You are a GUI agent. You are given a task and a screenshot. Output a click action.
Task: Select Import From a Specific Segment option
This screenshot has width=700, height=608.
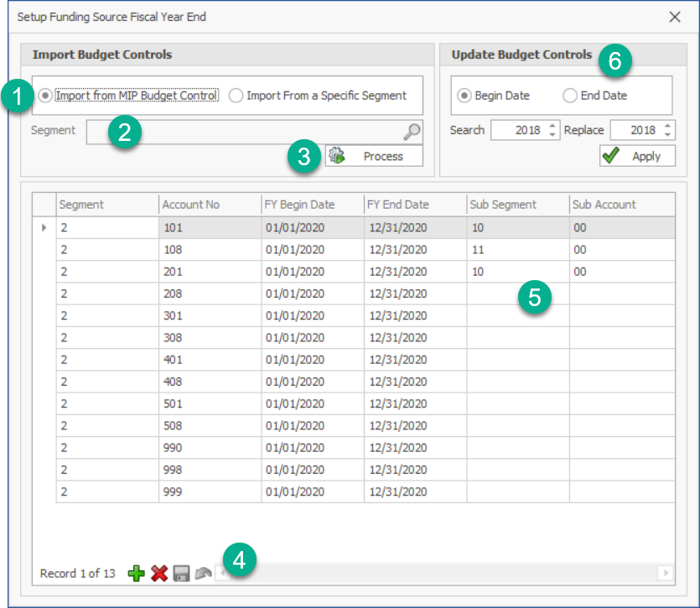(236, 96)
